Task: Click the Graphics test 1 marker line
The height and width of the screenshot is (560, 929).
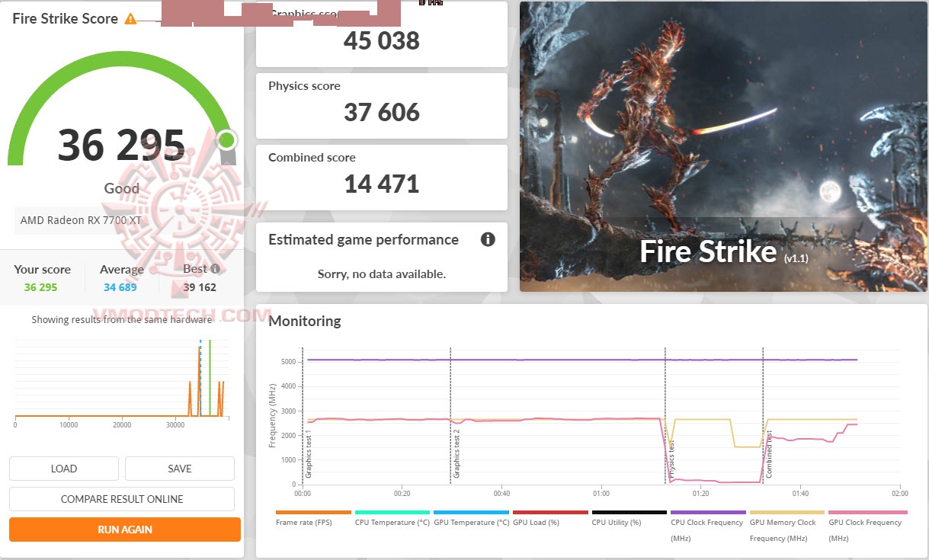Action: pyautogui.click(x=303, y=415)
